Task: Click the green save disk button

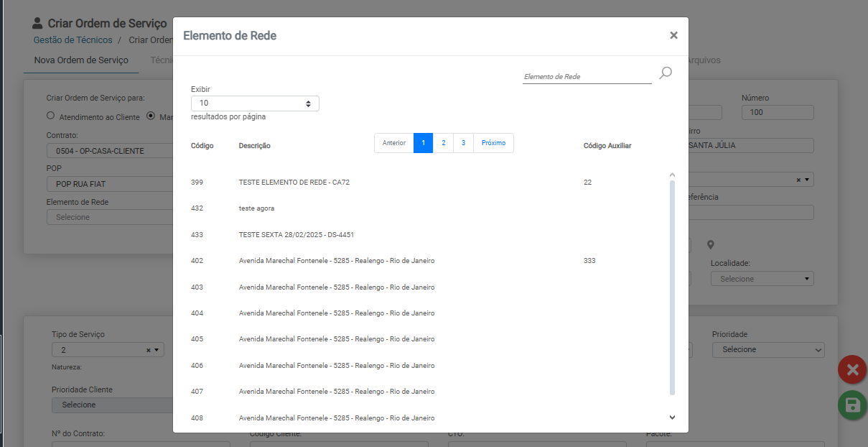Action: [852, 405]
